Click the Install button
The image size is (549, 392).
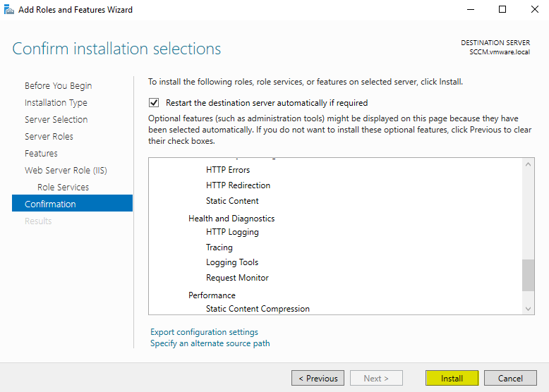click(452, 378)
